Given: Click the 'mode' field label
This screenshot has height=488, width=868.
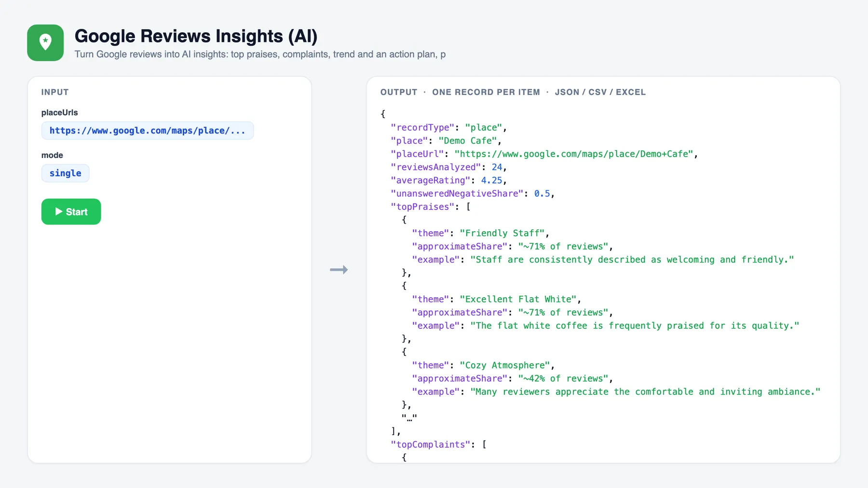Looking at the screenshot, I should click(x=52, y=155).
